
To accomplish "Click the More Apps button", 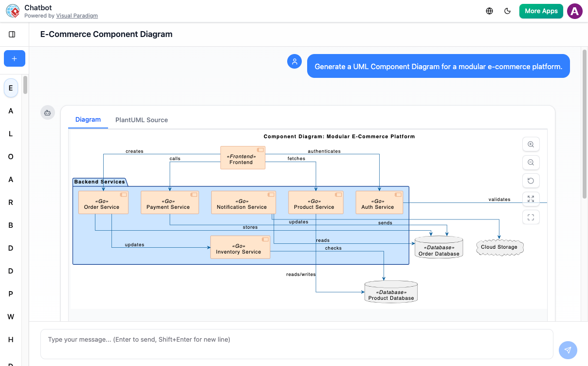I will click(x=541, y=11).
